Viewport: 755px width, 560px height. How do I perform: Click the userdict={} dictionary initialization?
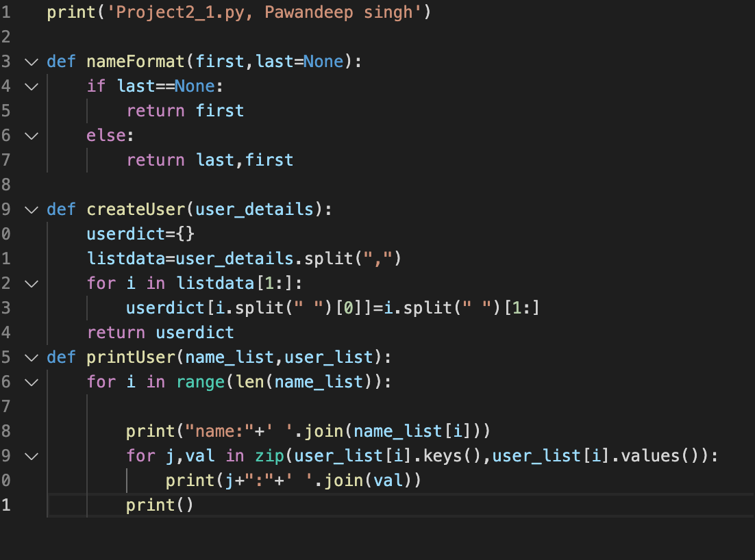point(140,233)
